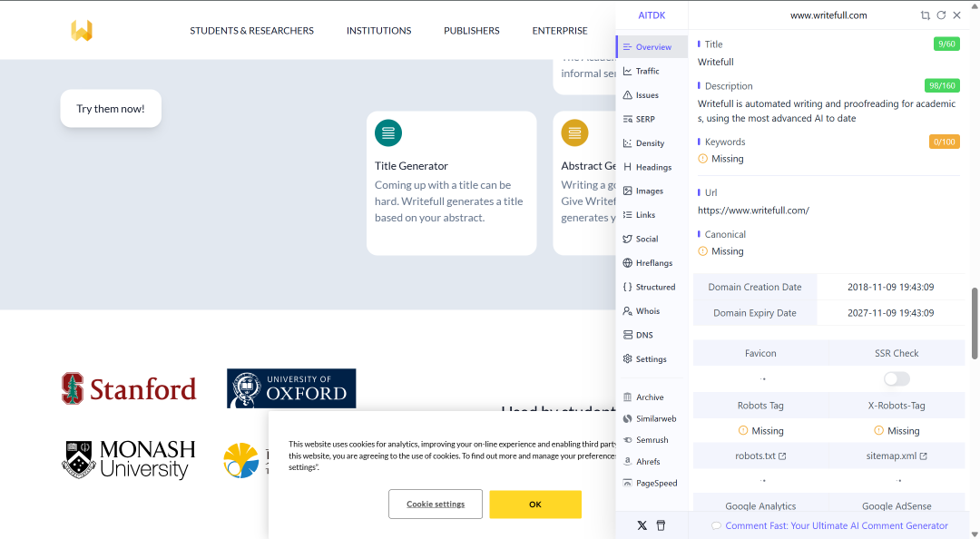Click the University of Oxford logo
This screenshot has height=539, width=980.
pyautogui.click(x=291, y=388)
